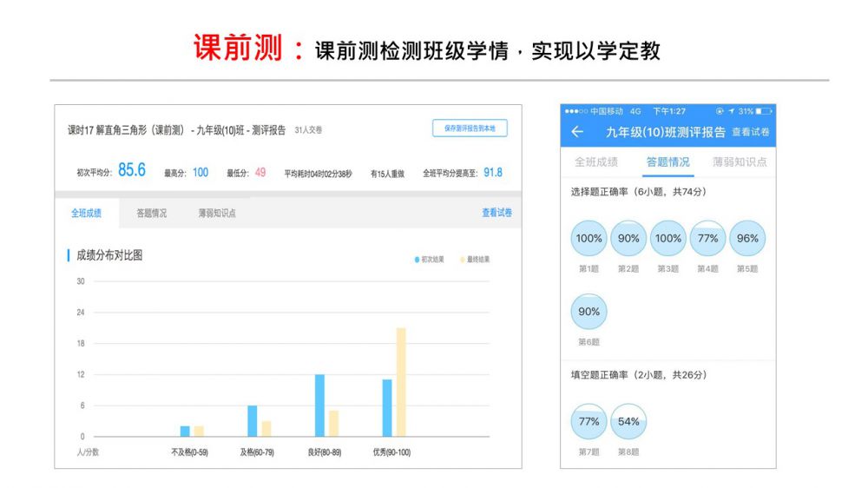Click the tall yellow bar for 优秀(90-100)

pos(401,382)
